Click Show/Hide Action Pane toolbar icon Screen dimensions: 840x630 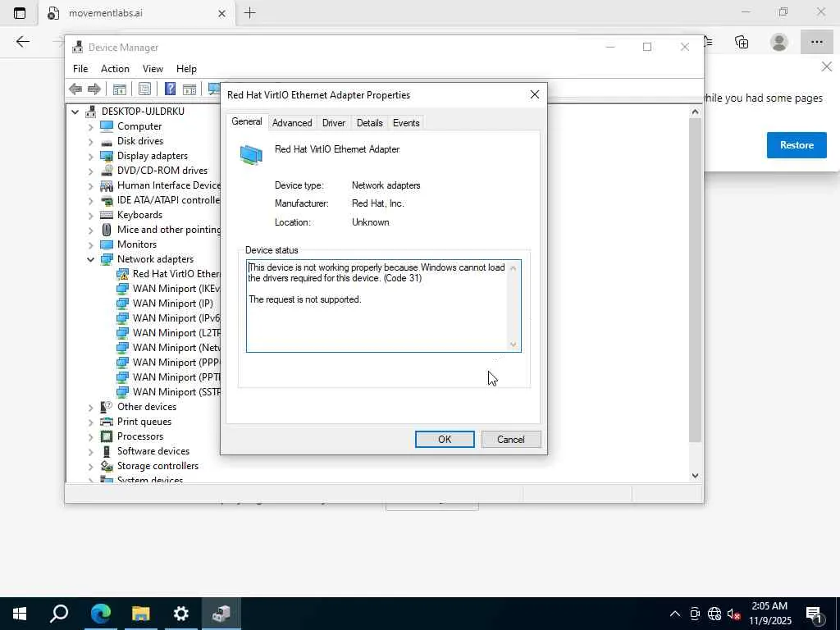(x=189, y=89)
